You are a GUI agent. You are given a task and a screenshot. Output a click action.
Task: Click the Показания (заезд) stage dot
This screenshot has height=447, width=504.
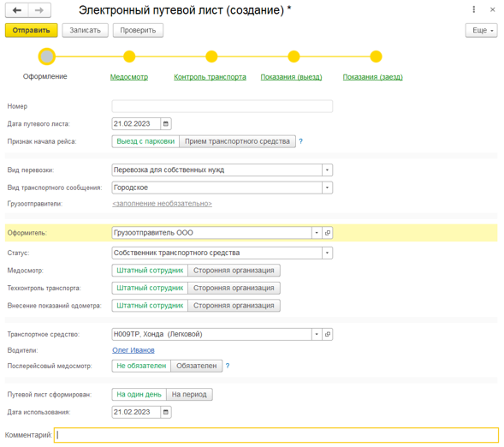pos(376,57)
